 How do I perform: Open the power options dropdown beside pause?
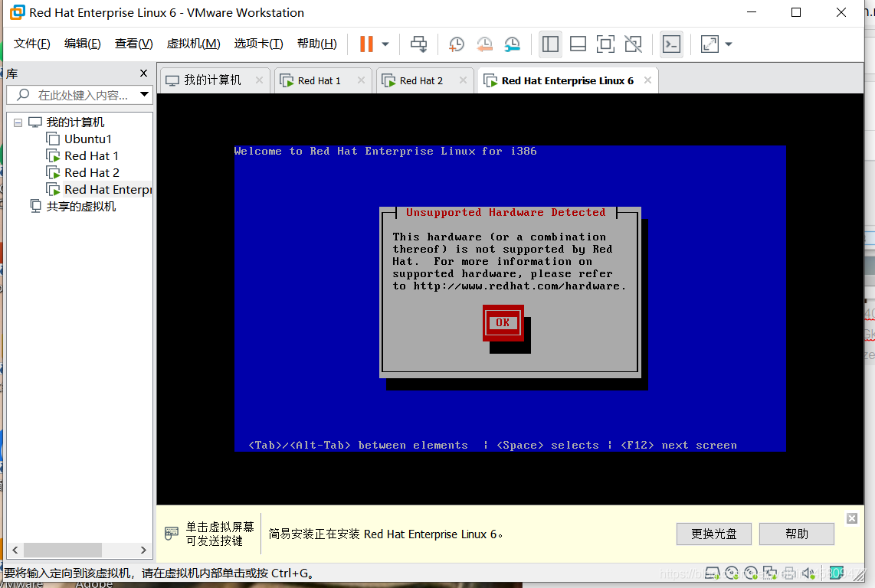point(385,44)
